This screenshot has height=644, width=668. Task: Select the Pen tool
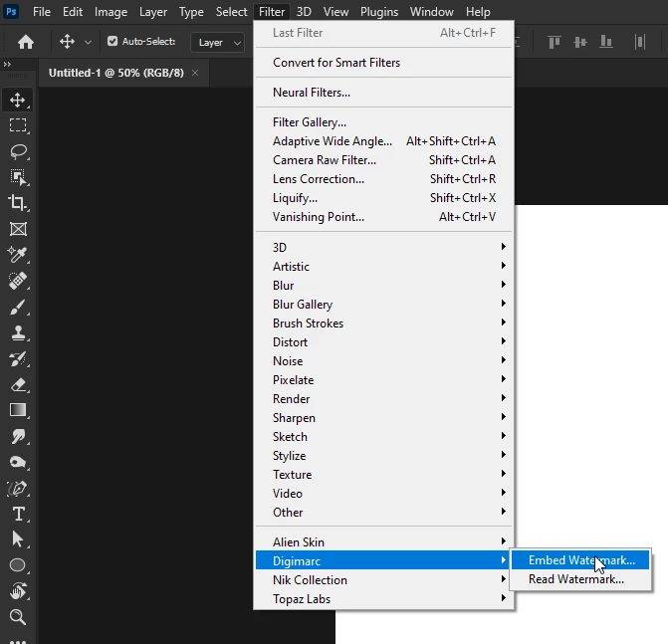pos(18,488)
